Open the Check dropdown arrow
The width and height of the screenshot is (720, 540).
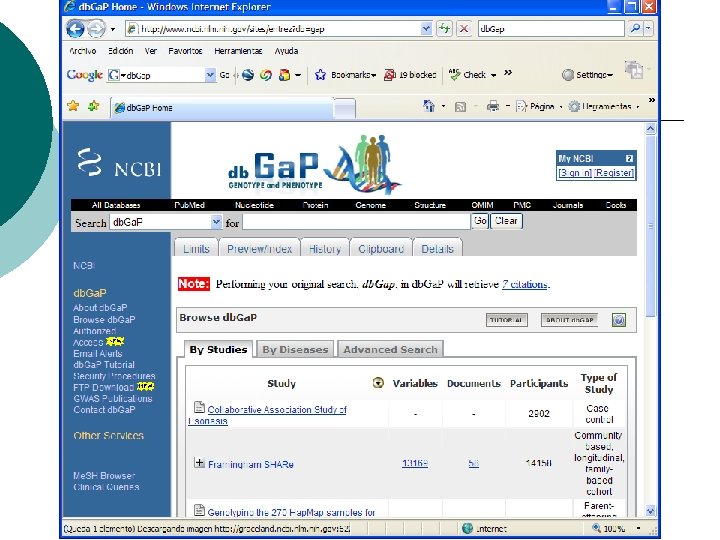(494, 75)
